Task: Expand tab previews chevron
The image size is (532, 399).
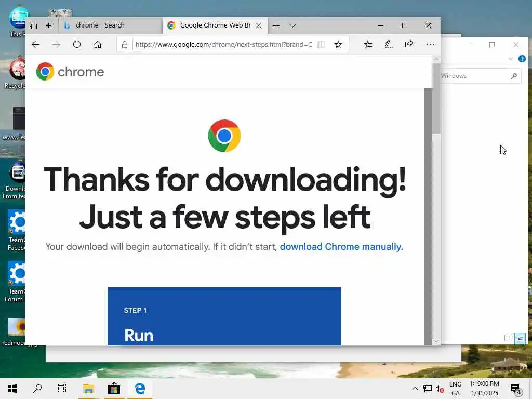Action: [293, 25]
